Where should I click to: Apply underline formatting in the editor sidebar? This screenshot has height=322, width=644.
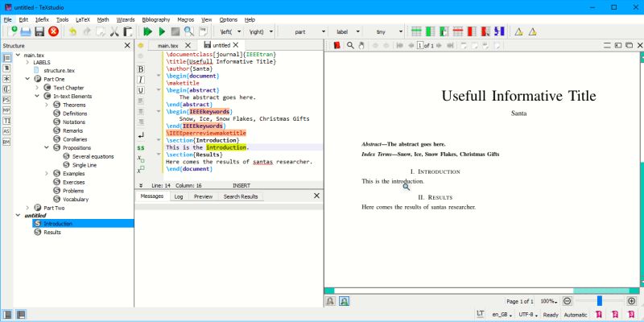pyautogui.click(x=141, y=90)
